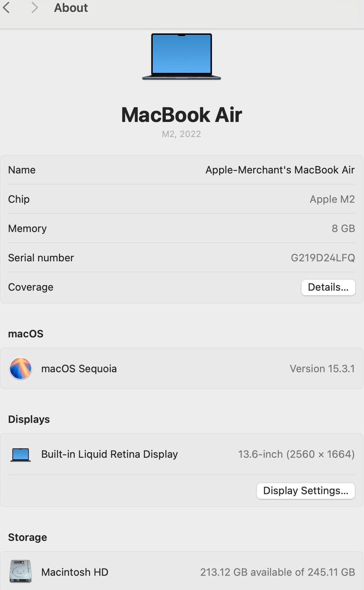Click the Version 15.3.1 text
Viewport: 364px width, 590px height.
click(x=322, y=369)
